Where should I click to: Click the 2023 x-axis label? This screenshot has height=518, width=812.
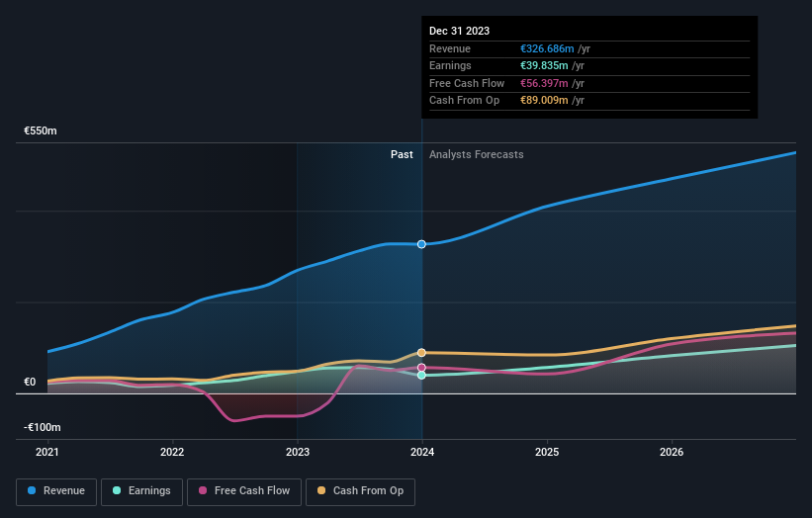298,452
